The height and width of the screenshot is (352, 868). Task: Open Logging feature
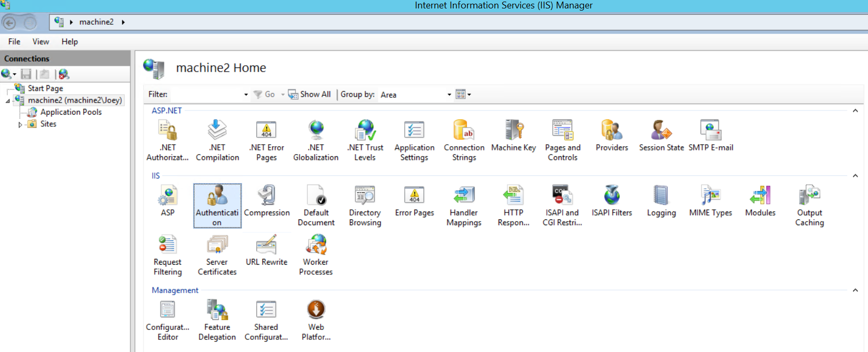click(661, 201)
